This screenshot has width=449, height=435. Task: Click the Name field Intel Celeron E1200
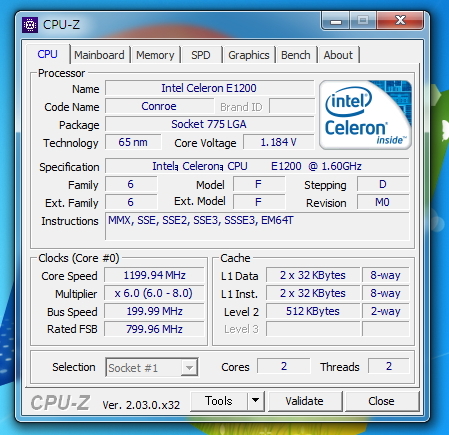[x=209, y=88]
